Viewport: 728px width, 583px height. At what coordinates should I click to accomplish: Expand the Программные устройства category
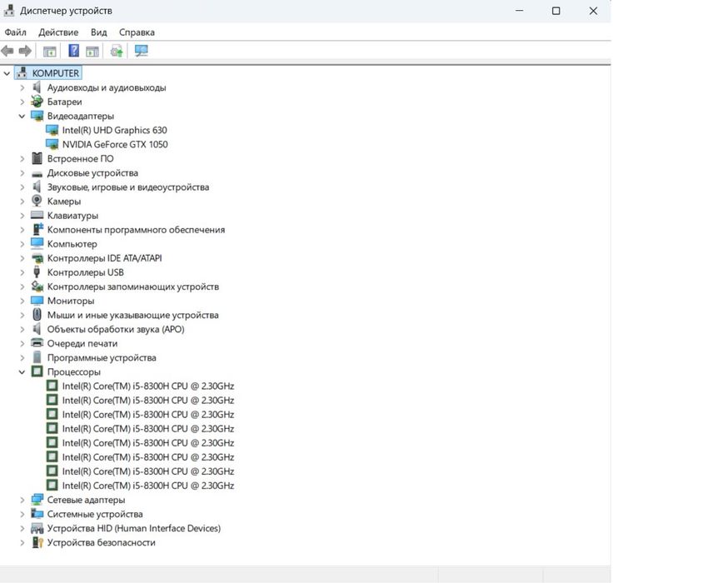(22, 358)
